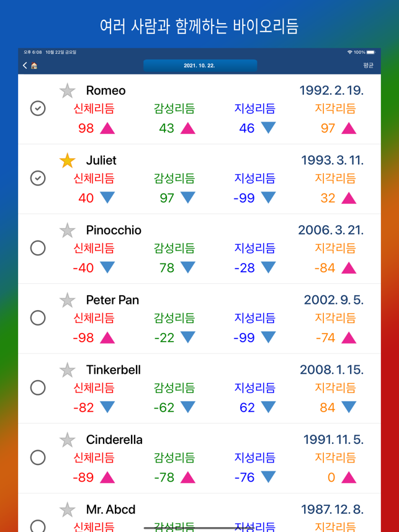Remove Juliet's gold favorite star
The image size is (399, 532).
point(67,161)
